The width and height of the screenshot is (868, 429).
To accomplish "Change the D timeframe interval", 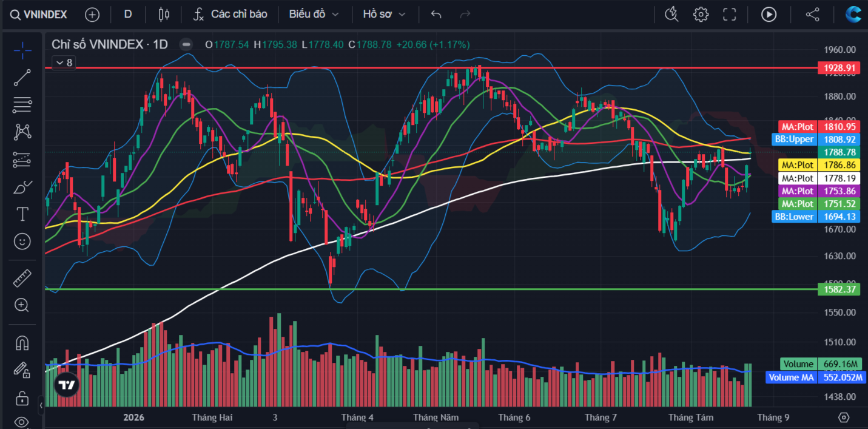I will (128, 14).
